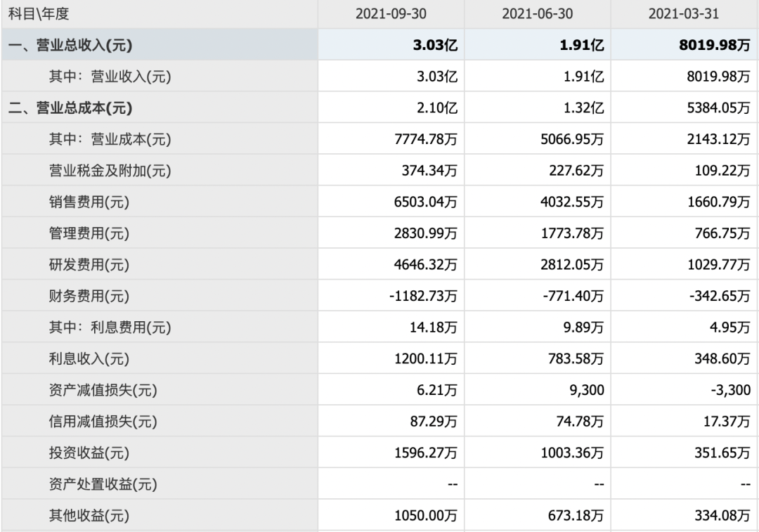Click the 4032.55万 sales expense value

pyautogui.click(x=572, y=202)
